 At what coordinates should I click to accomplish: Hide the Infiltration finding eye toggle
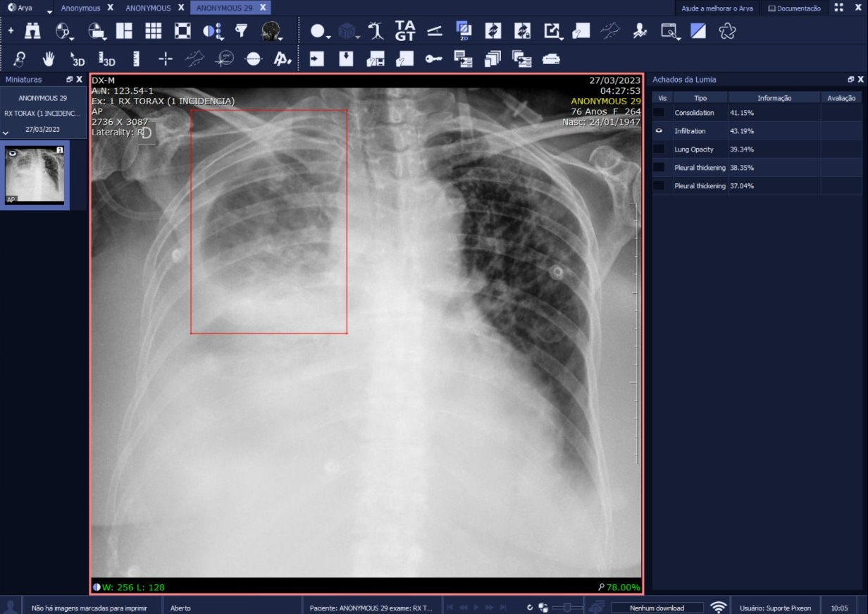tap(659, 130)
